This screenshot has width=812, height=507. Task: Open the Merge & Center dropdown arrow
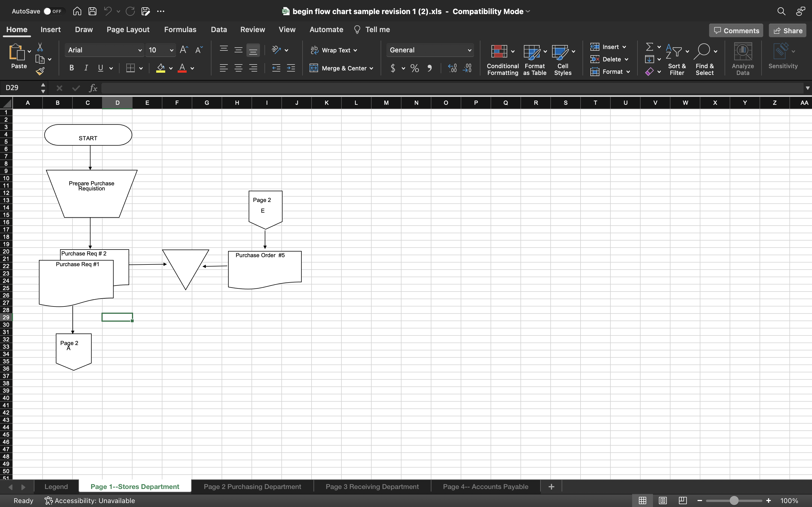point(371,68)
